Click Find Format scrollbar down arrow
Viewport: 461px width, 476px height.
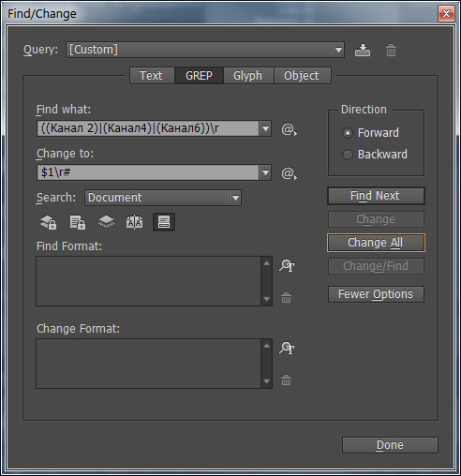tap(266, 299)
